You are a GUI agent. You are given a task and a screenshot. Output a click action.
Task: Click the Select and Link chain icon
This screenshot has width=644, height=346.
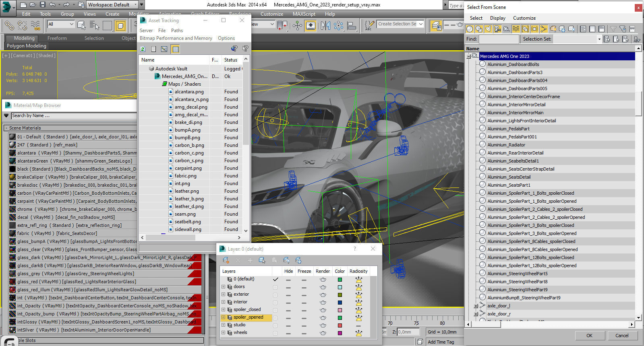click(x=9, y=25)
